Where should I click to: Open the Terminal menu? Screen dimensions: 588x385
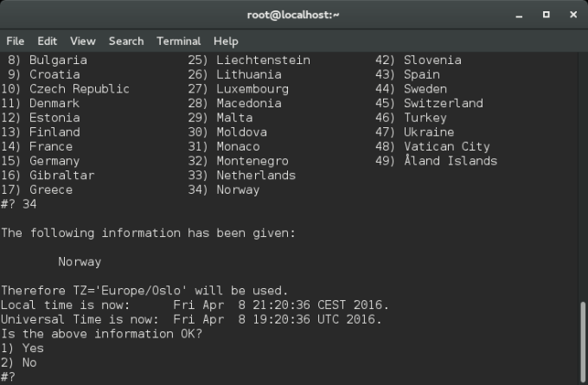(178, 41)
